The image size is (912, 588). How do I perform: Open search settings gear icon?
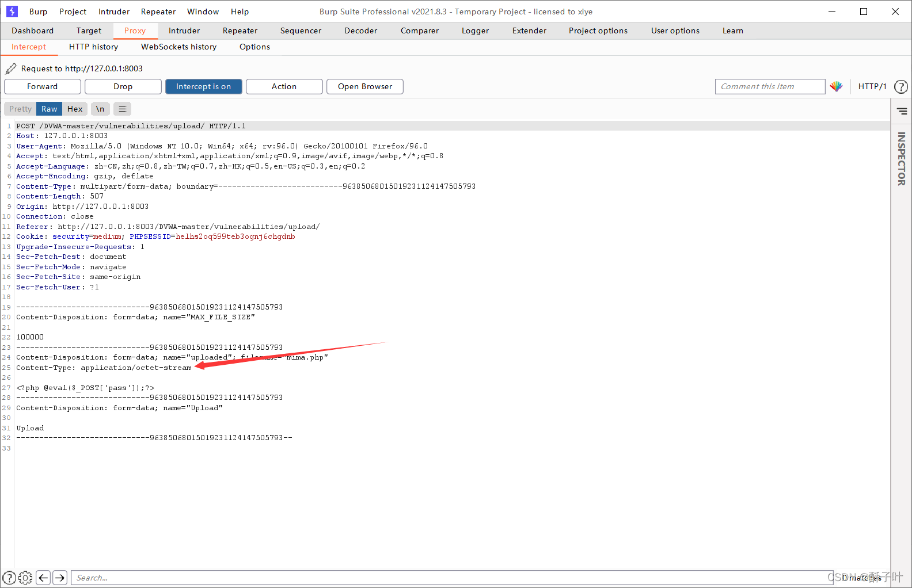pos(25,578)
